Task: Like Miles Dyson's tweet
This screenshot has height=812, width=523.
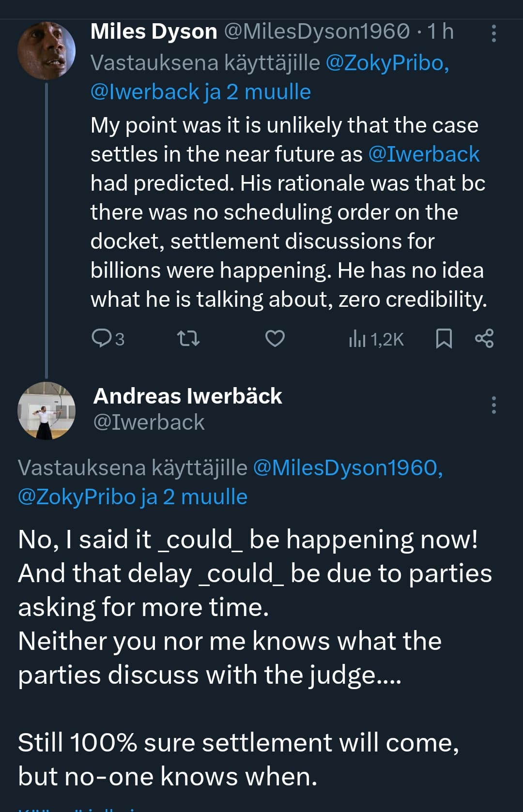Action: [x=275, y=338]
